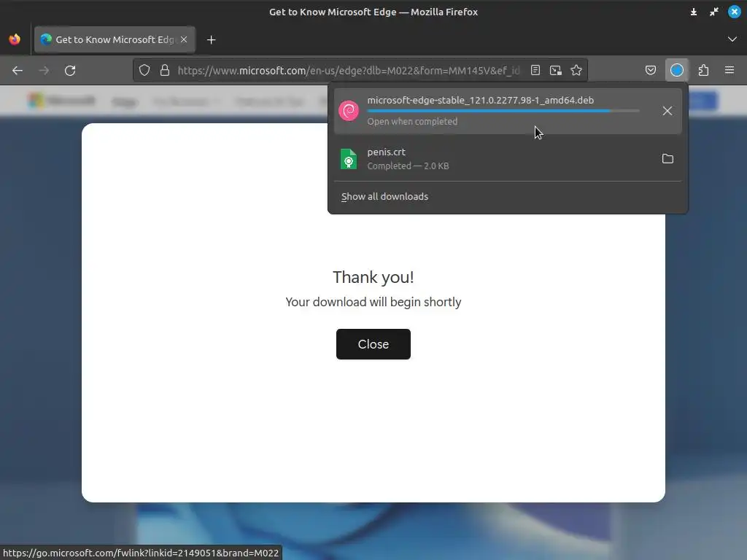Screen dimensions: 747x560
Task: Click the microsoft-edge-stable_121.0.2277.98-1_amd64.deb filename
Action: (x=480, y=101)
